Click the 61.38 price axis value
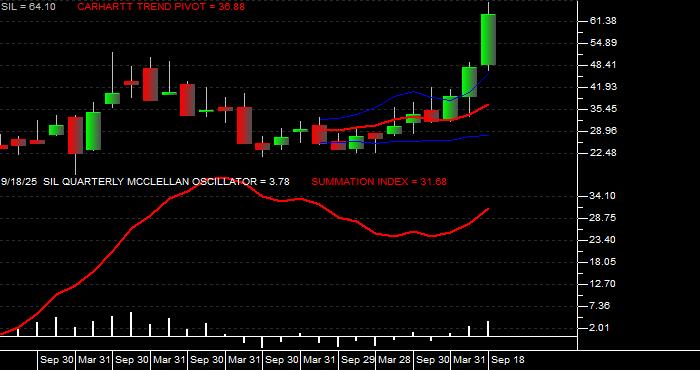The image size is (700, 370). tap(603, 21)
